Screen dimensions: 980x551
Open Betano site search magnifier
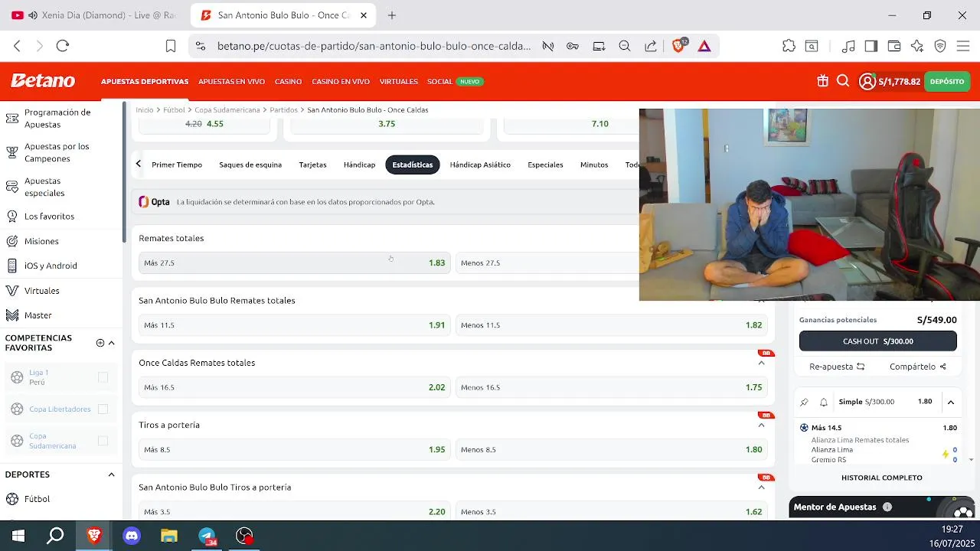tap(843, 81)
